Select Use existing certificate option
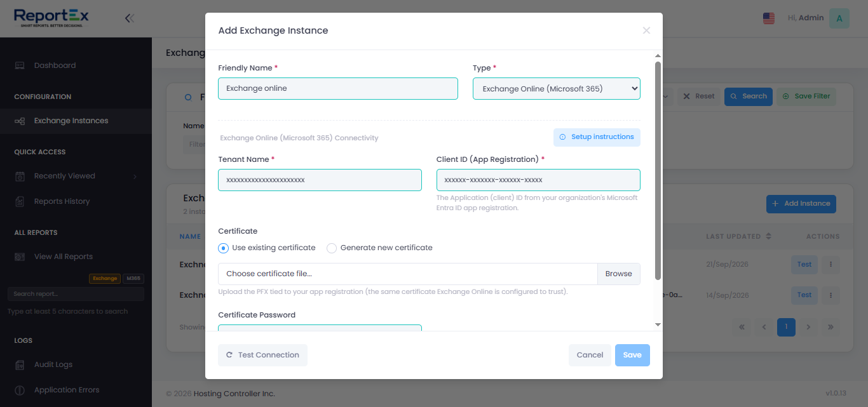868x407 pixels. click(x=223, y=248)
